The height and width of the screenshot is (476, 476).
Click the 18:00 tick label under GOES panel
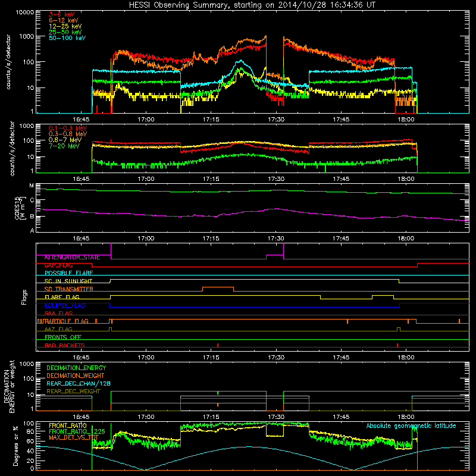point(406,239)
